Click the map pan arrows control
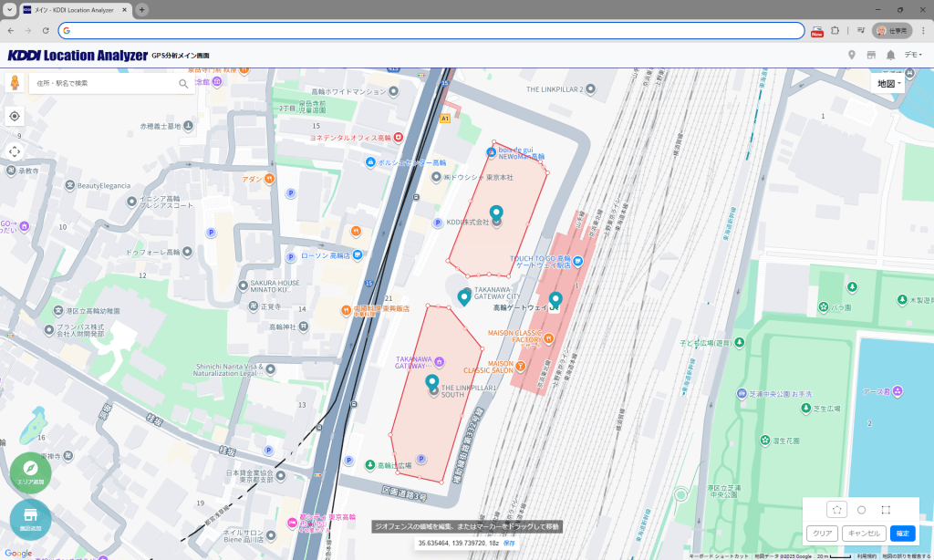 click(15, 151)
